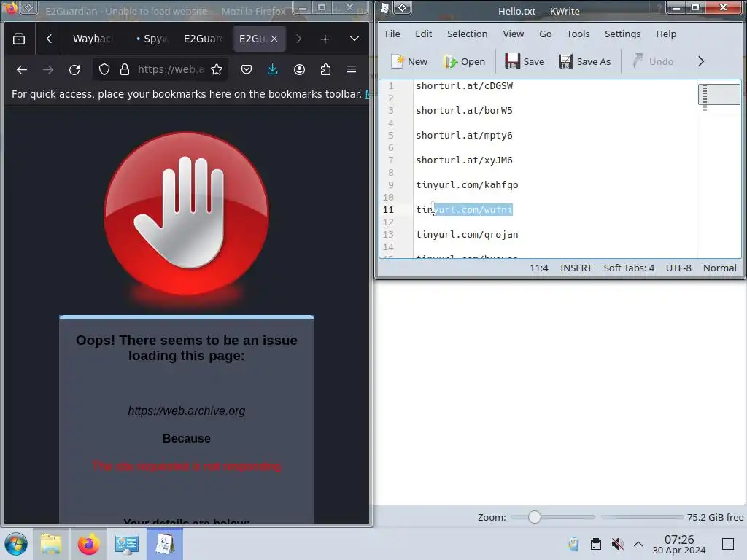Expand the list all tabs dropdown

click(355, 39)
